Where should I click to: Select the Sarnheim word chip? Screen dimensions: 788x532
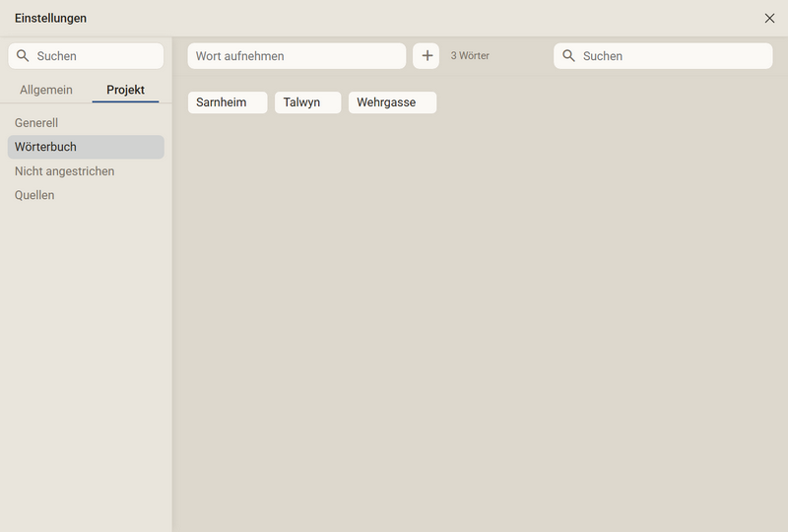click(x=228, y=102)
